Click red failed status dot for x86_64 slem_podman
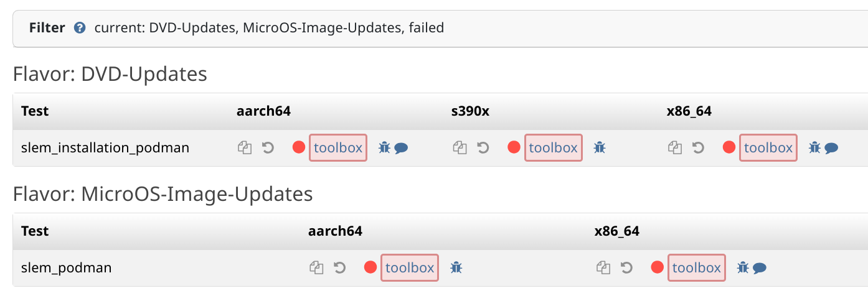 (658, 268)
